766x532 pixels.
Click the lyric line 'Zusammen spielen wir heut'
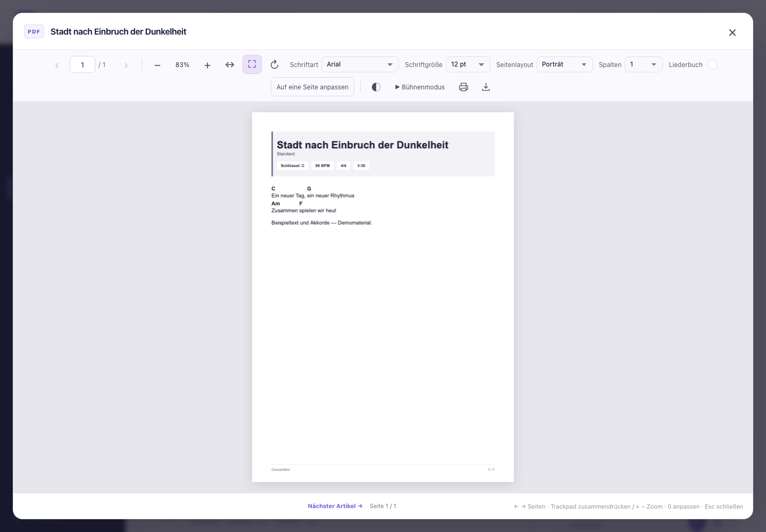pos(304,211)
